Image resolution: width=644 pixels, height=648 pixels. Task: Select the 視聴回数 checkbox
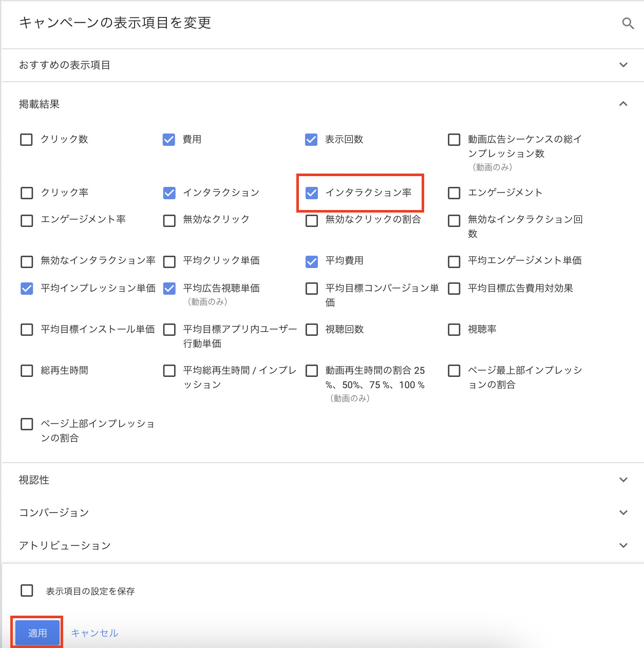(312, 330)
